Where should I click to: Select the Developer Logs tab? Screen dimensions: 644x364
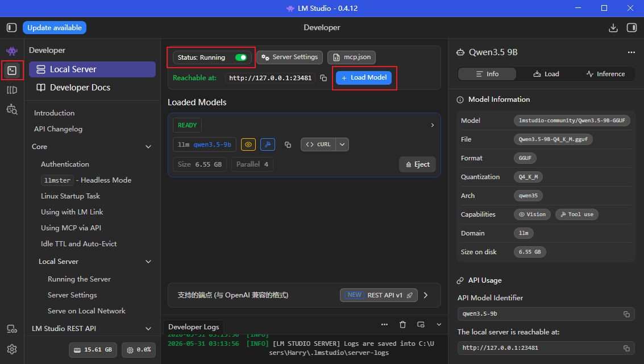coord(193,327)
